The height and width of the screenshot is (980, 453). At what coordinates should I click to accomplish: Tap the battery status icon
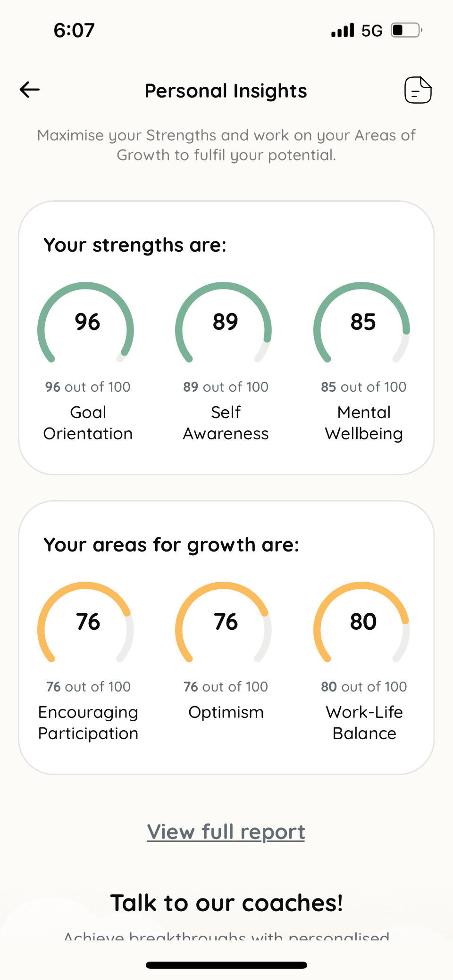[406, 30]
